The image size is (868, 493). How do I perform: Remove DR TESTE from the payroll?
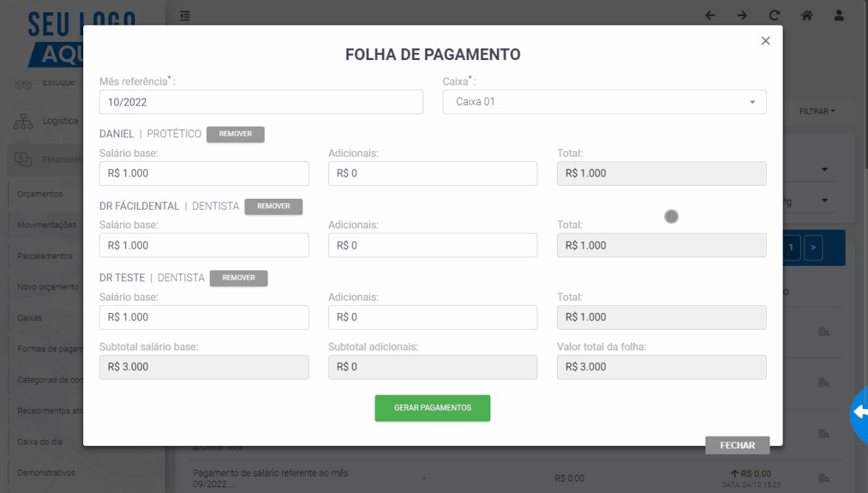pos(239,278)
